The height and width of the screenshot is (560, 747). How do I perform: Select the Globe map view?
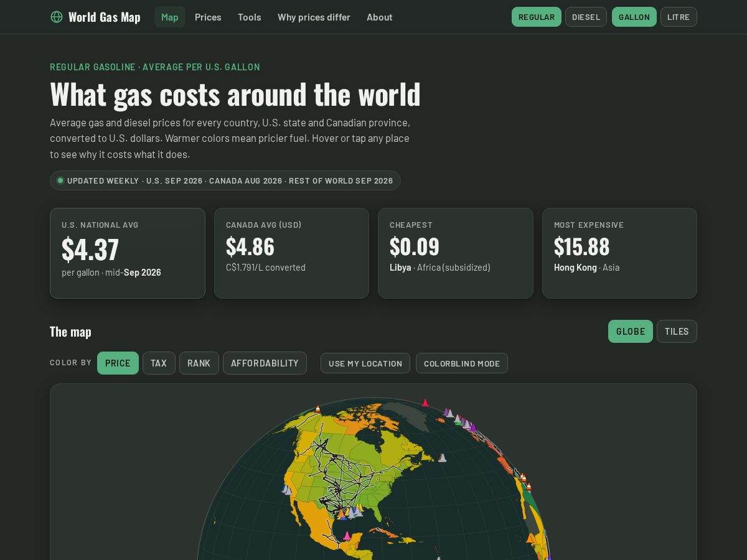pyautogui.click(x=631, y=332)
